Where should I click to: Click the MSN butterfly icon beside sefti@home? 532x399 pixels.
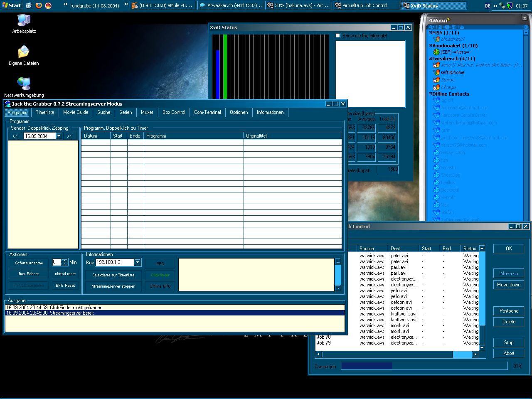[436, 72]
